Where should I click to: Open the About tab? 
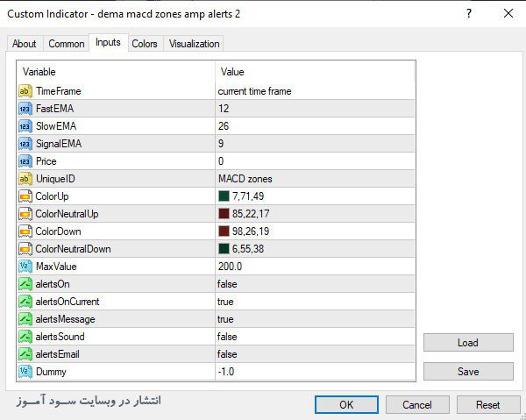point(25,44)
